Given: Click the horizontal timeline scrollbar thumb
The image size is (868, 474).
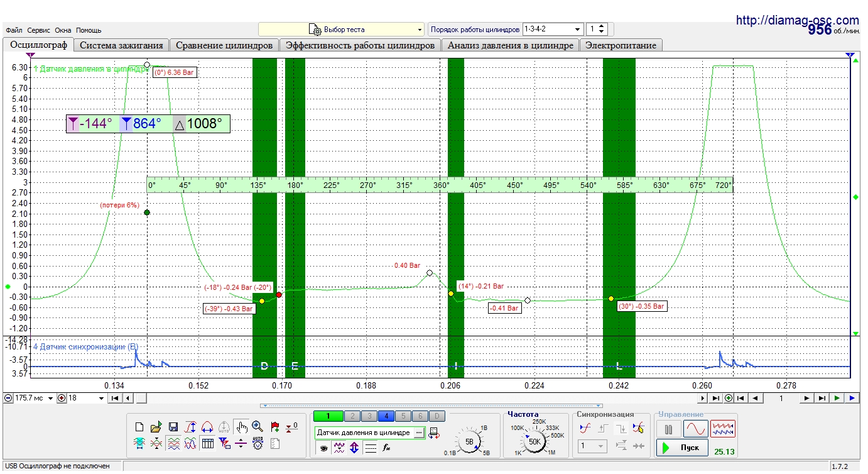Looking at the screenshot, I should tap(141, 398).
